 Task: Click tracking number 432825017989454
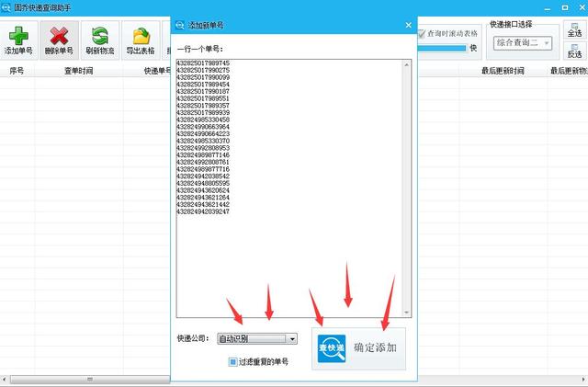click(x=203, y=85)
